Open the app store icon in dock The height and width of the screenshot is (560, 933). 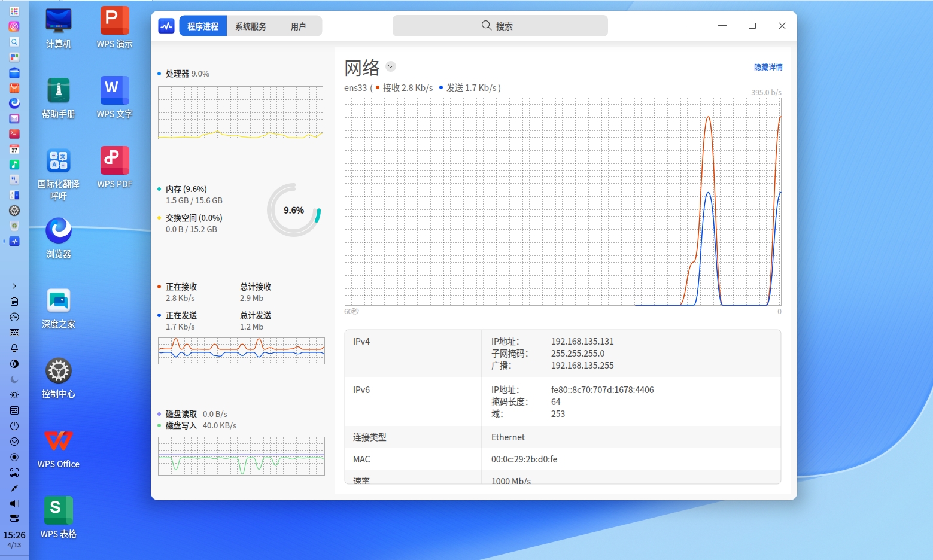tap(14, 88)
